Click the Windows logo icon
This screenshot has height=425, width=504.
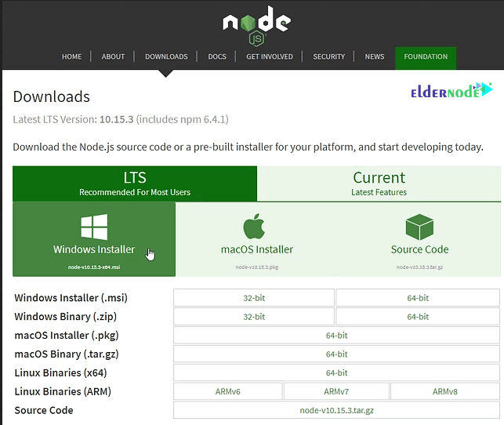[94, 227]
